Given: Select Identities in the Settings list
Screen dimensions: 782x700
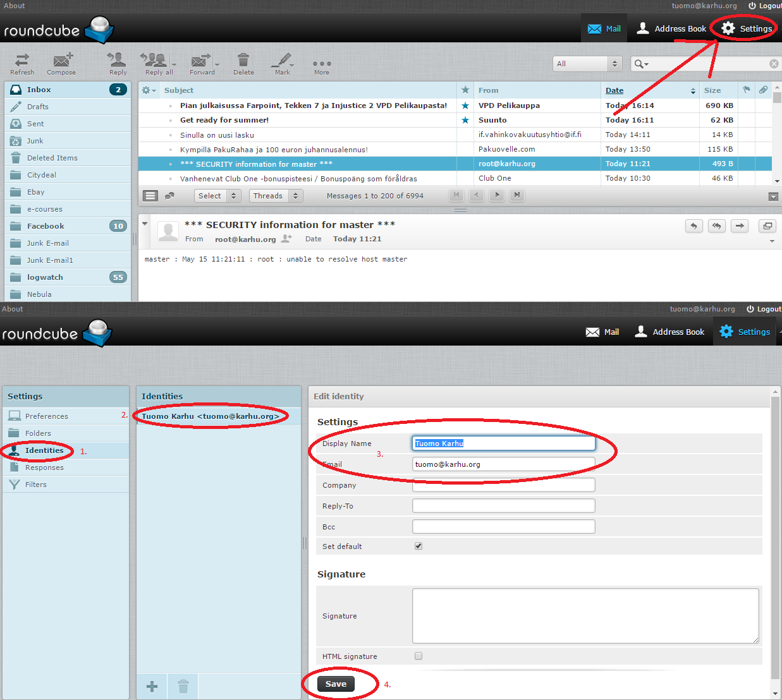Looking at the screenshot, I should (x=44, y=450).
